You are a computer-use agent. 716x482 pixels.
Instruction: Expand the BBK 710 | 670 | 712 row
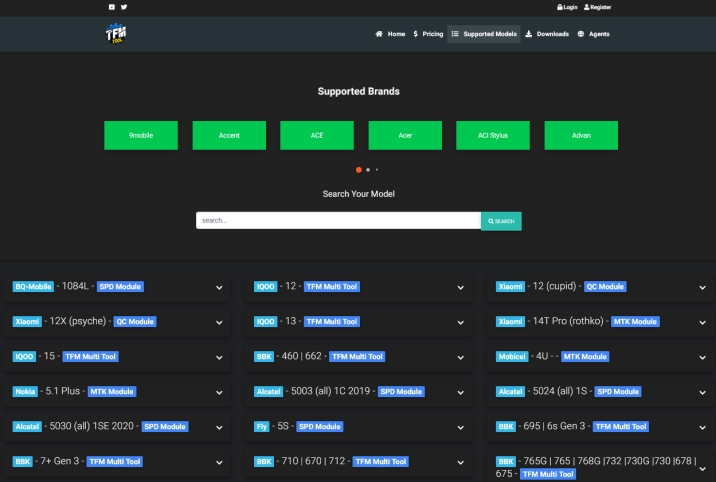click(359, 462)
